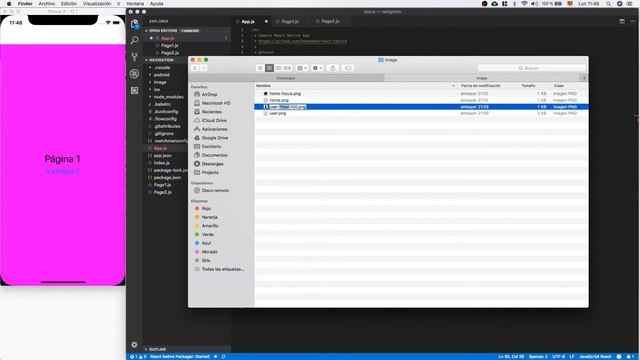Viewport: 640px width, 360px height.
Task: Open the Search icon in VS Code activity bar
Action: click(135, 40)
